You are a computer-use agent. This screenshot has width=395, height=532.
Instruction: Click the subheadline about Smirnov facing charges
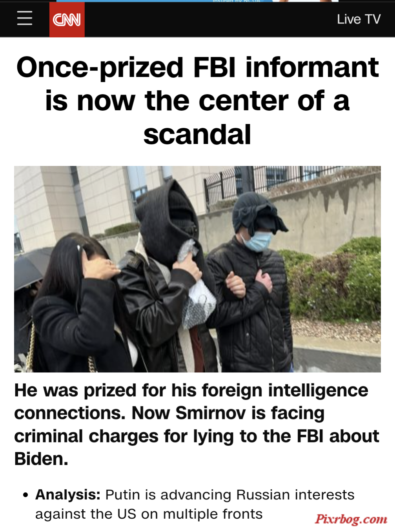click(197, 424)
